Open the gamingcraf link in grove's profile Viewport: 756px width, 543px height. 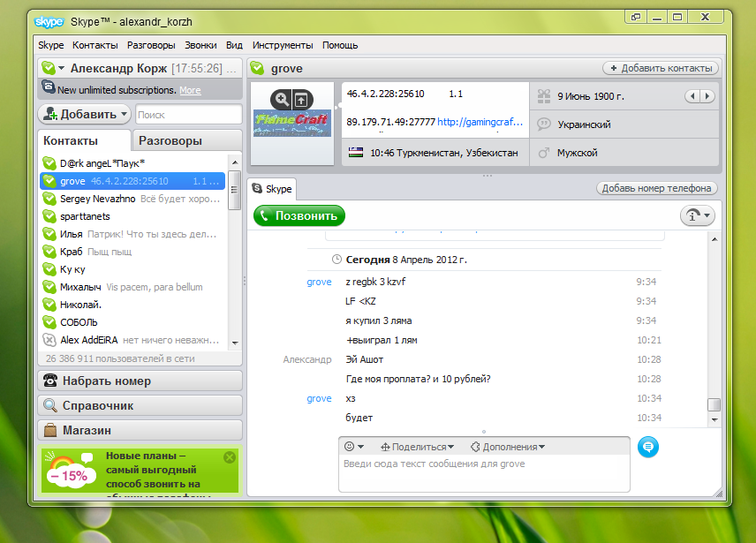(480, 122)
